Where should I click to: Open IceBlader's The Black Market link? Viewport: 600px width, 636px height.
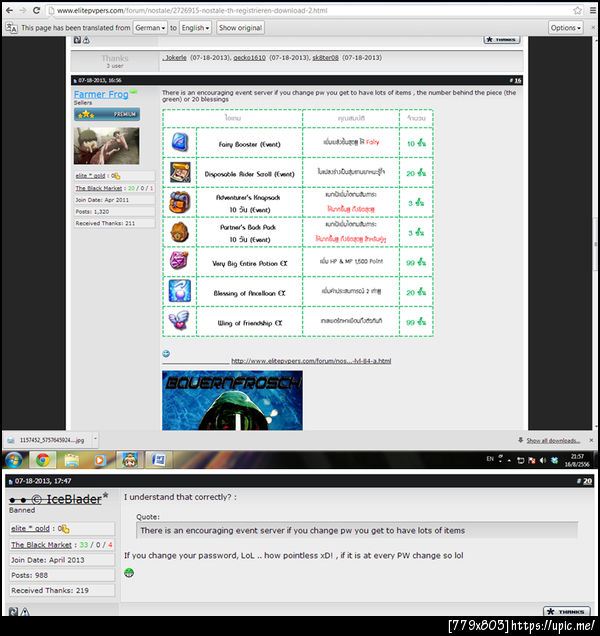(x=41, y=545)
